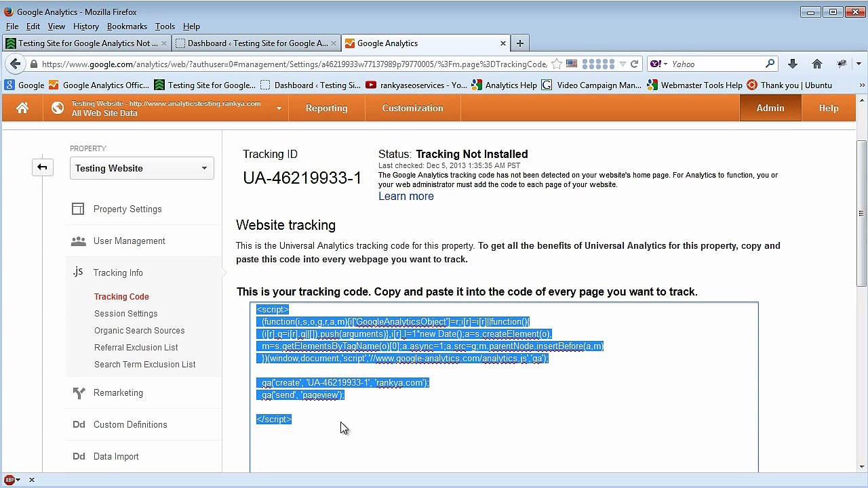Click the Analytics home icon
868x488 pixels.
[22, 108]
